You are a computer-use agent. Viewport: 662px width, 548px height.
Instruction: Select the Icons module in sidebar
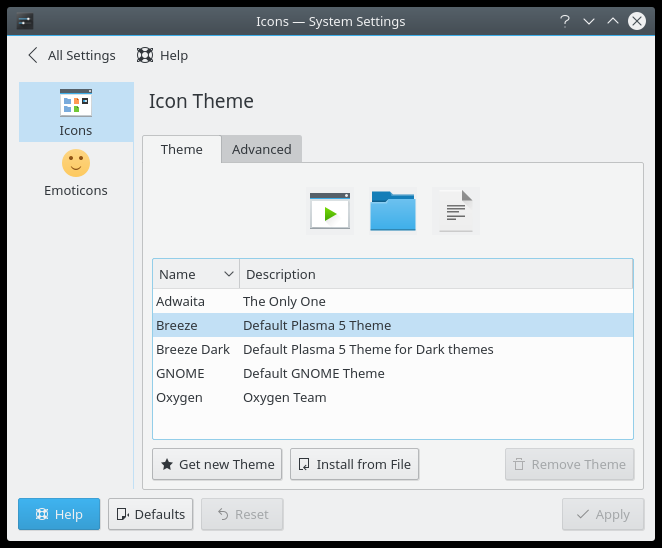tap(76, 112)
